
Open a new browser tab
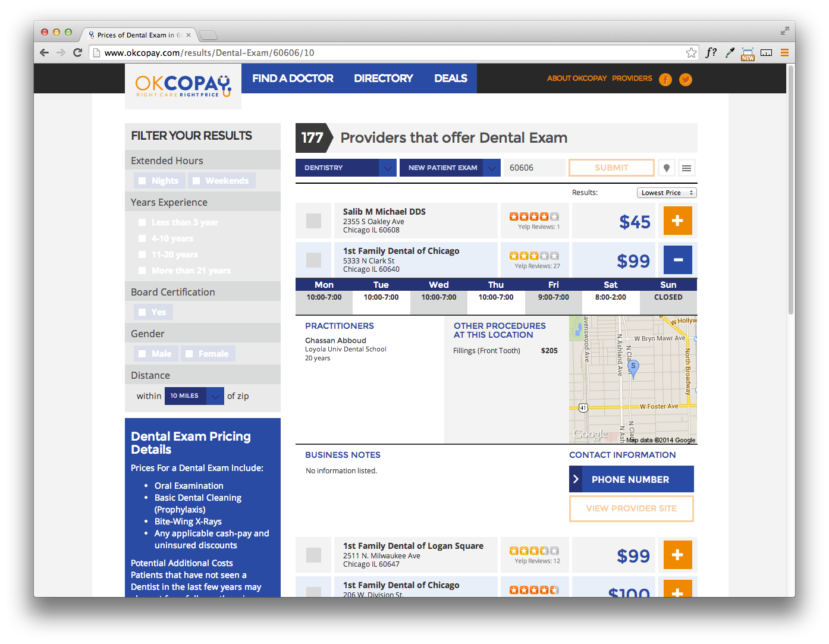pos(208,35)
